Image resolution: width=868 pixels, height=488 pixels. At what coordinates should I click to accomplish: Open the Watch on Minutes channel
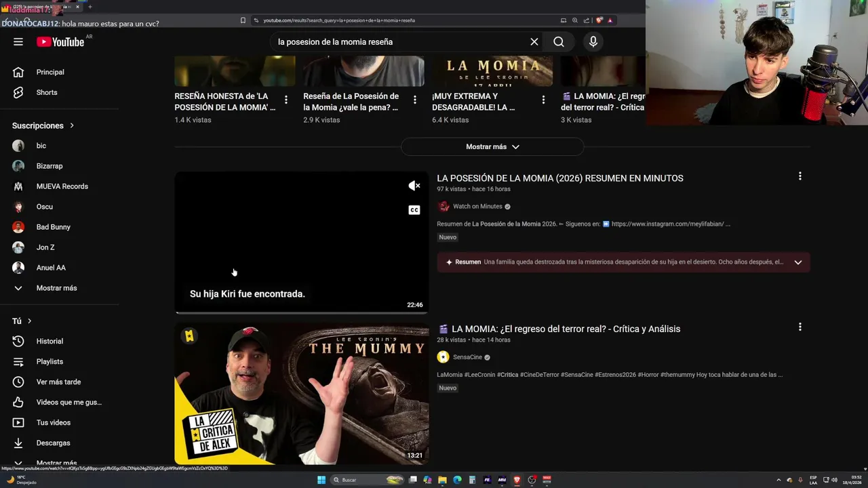pyautogui.click(x=477, y=207)
